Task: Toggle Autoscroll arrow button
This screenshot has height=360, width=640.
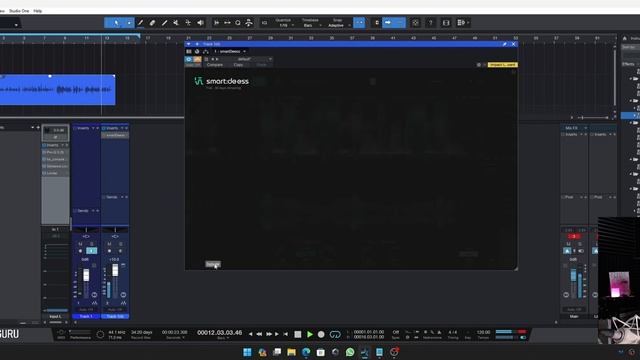Action: [x=388, y=23]
